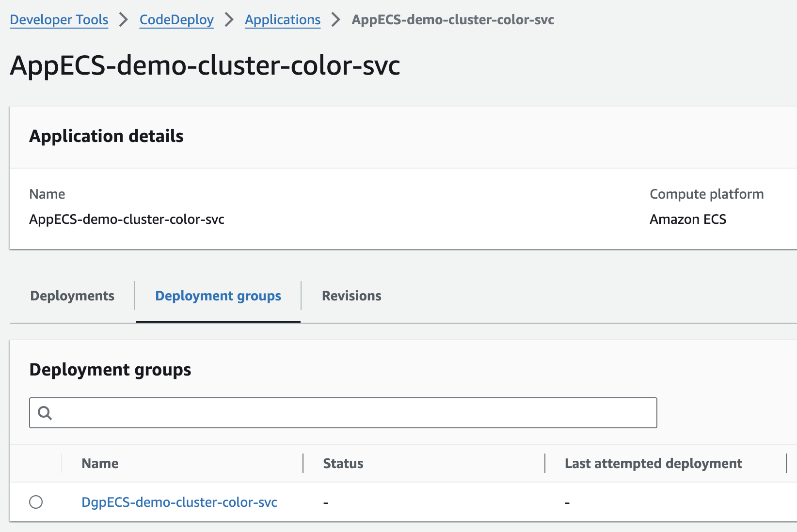The width and height of the screenshot is (797, 532).
Task: Click the page title AppECS-demo-cluster-color-svc
Action: click(205, 65)
